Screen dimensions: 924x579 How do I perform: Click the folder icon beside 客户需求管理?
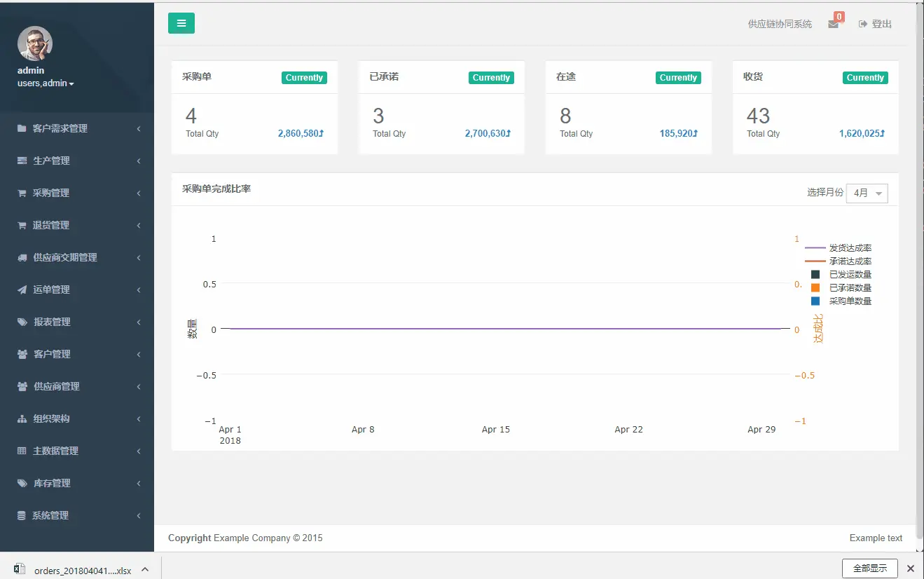[x=22, y=128]
